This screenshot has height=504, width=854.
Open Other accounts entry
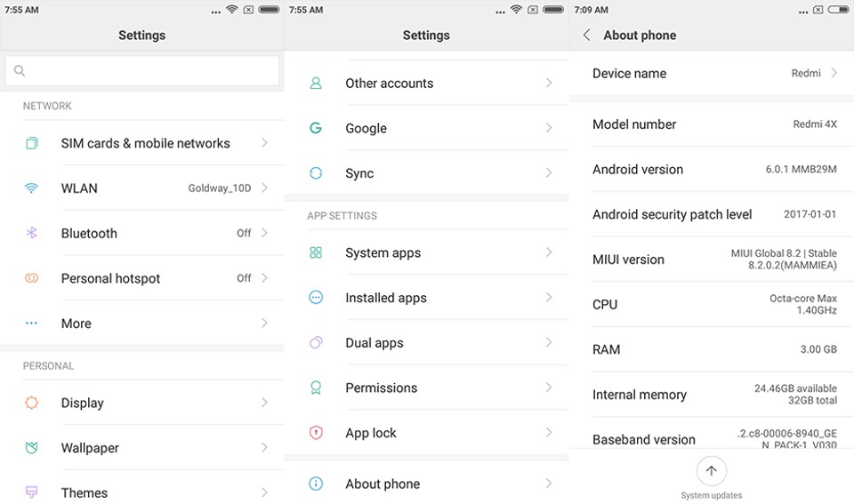click(426, 84)
